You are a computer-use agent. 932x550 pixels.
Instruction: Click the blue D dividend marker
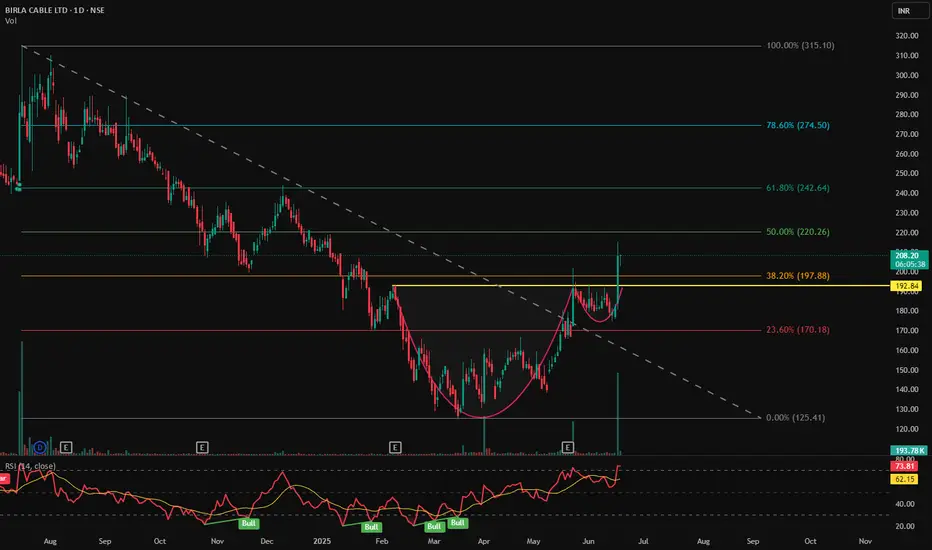tap(40, 447)
